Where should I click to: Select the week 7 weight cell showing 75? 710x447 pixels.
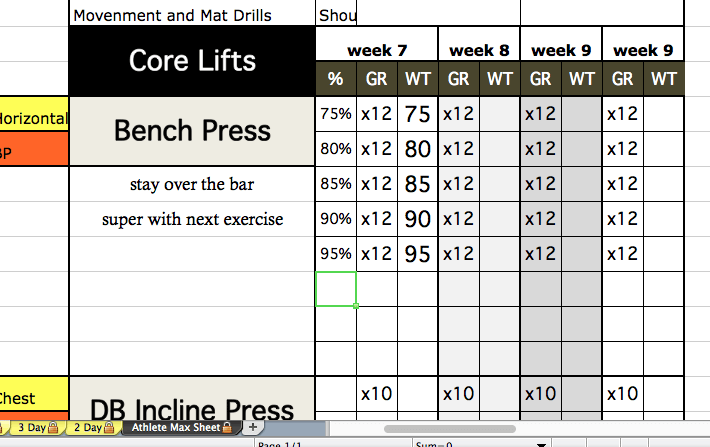[x=417, y=114]
